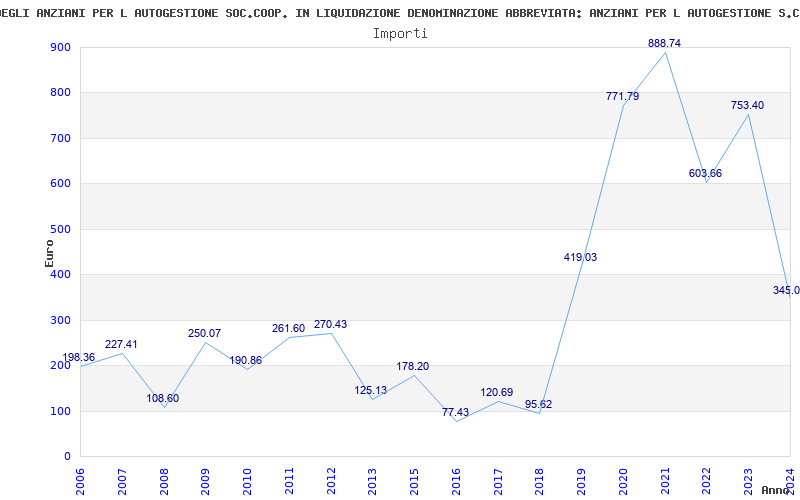The height and width of the screenshot is (500, 800).
Task: Click the 2019 x-axis year label
Action: tap(582, 482)
